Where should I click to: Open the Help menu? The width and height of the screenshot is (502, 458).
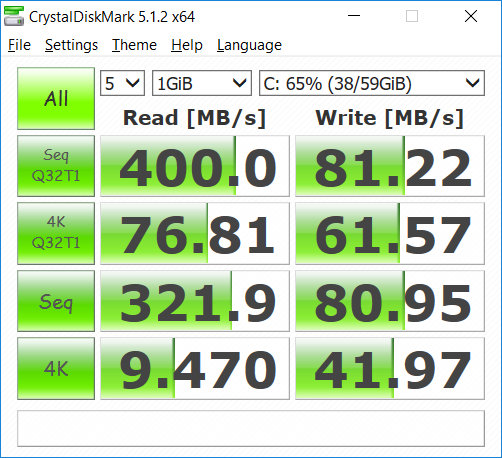pos(187,45)
